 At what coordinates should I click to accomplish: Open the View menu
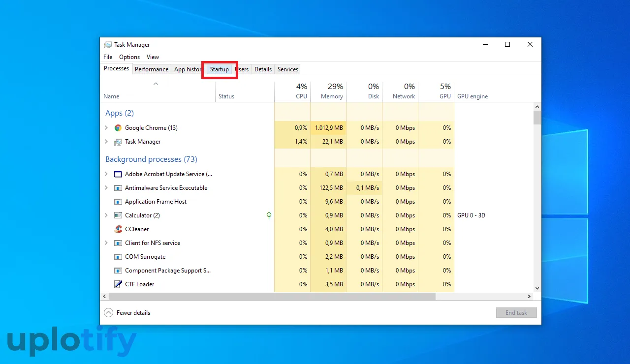pyautogui.click(x=153, y=57)
